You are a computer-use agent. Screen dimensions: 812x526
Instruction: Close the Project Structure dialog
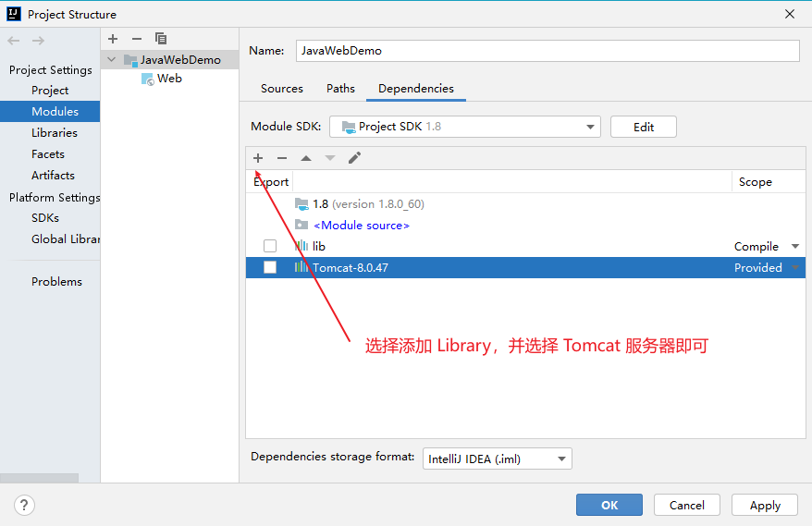[789, 14]
